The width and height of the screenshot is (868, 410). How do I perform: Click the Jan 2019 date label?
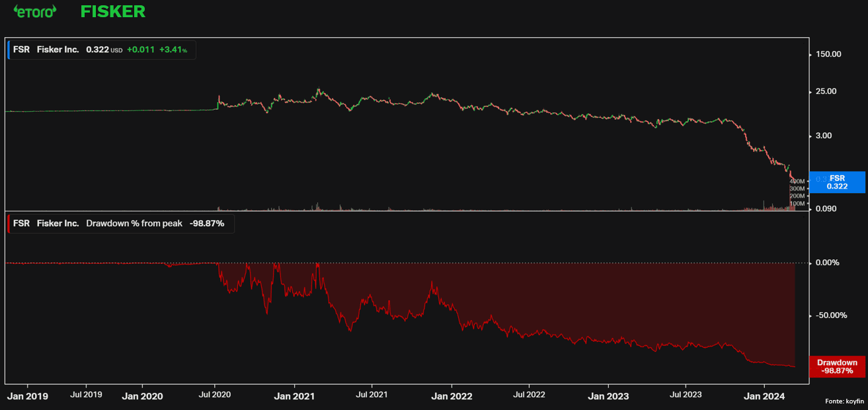28,396
